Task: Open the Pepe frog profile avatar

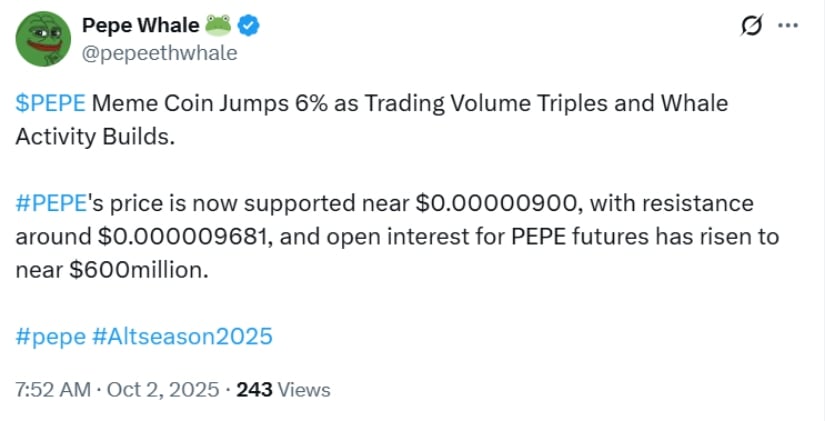Action: (x=41, y=39)
